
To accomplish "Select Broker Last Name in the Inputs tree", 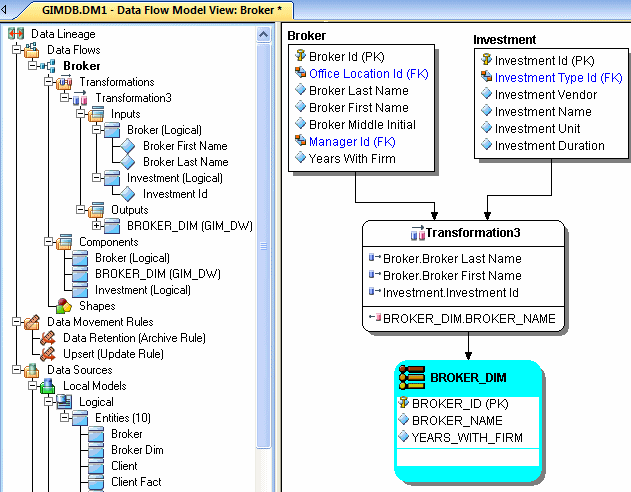I will point(186,162).
